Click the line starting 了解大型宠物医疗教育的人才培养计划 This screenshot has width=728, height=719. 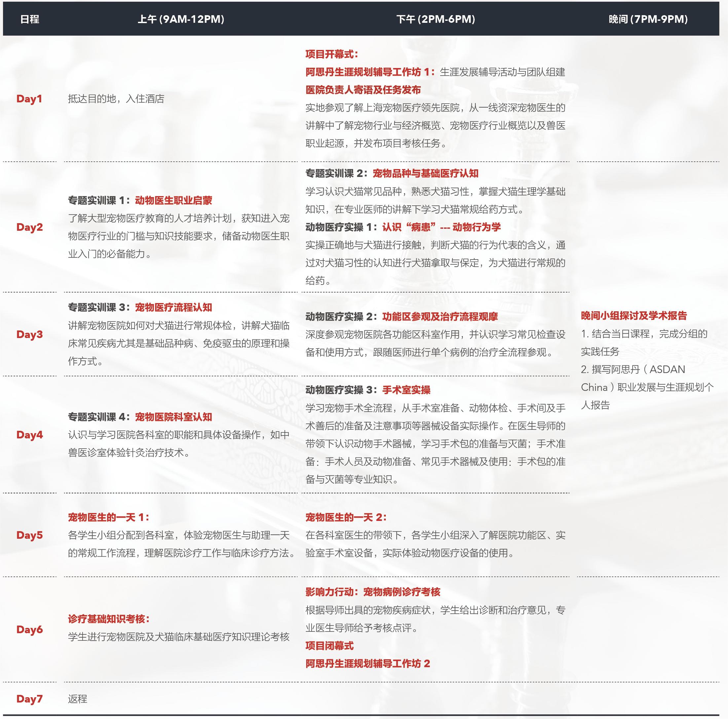tap(179, 218)
